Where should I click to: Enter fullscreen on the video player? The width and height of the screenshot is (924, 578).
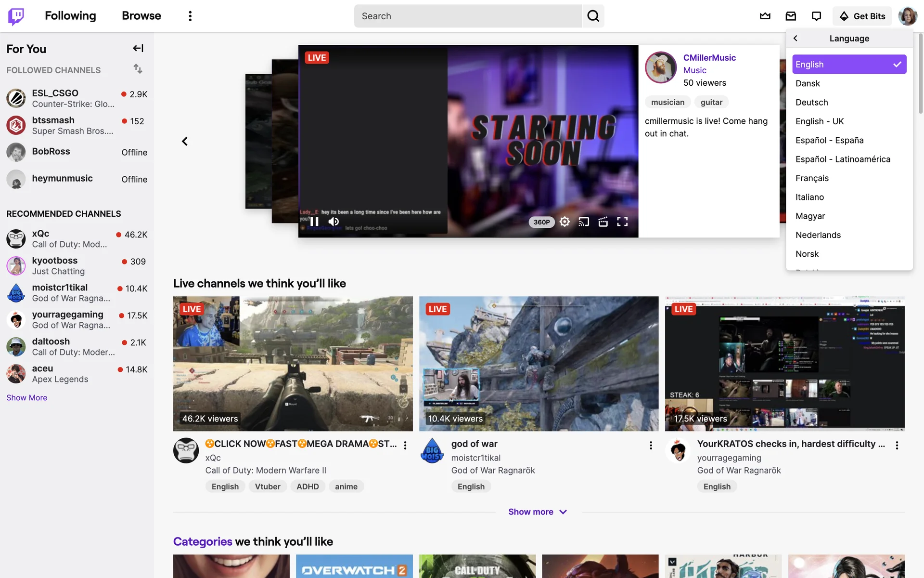622,222
